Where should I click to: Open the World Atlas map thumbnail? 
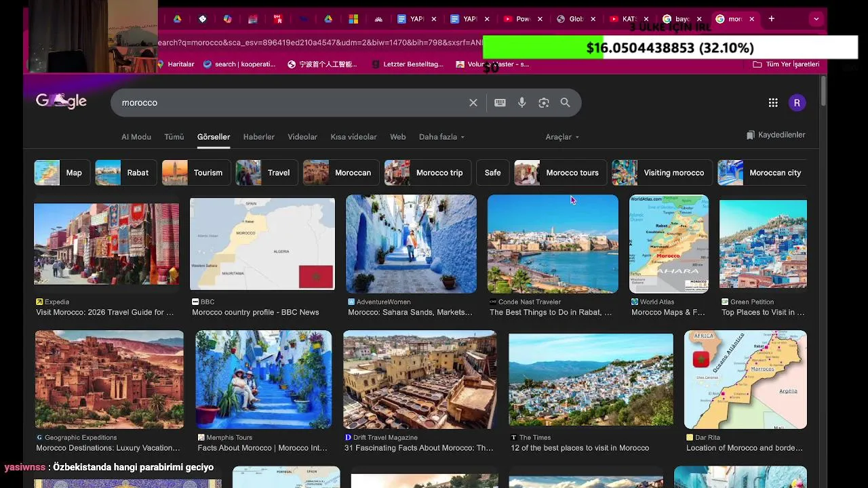point(669,244)
